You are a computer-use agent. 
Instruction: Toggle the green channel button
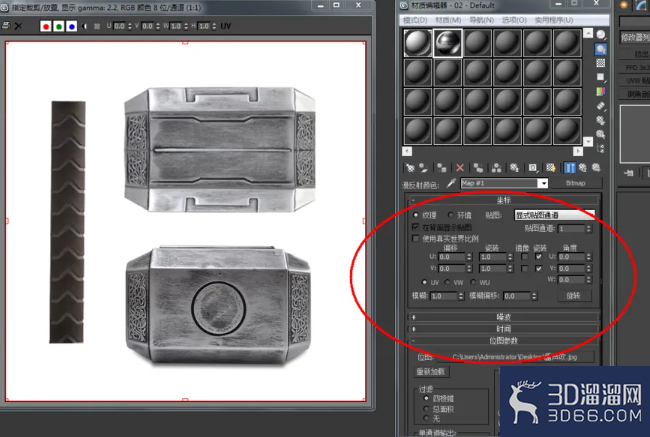point(59,26)
